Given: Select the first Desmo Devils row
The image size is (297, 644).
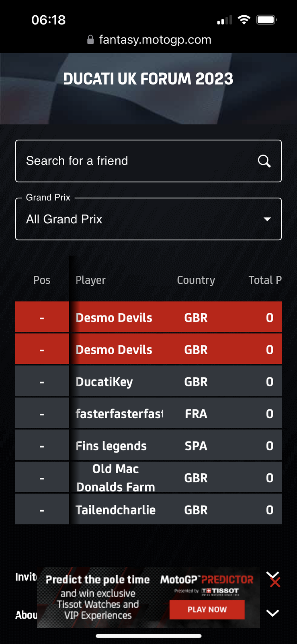Looking at the screenshot, I should tap(148, 317).
